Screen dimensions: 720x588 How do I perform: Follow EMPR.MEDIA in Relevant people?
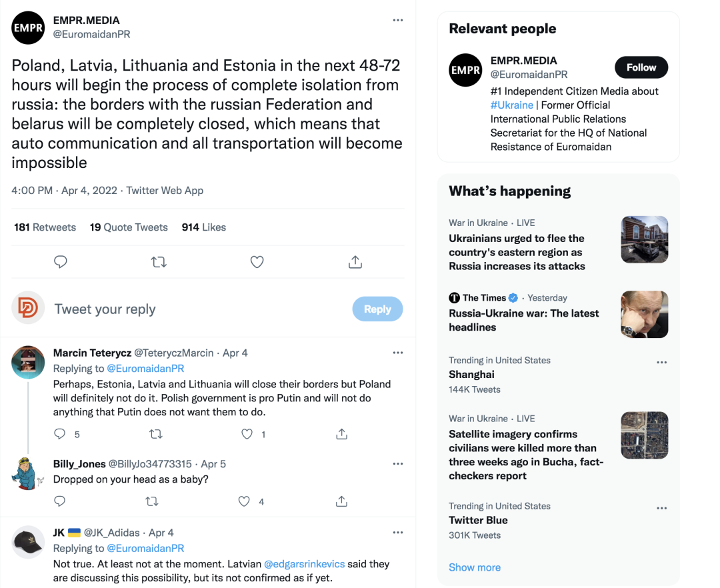(x=641, y=67)
